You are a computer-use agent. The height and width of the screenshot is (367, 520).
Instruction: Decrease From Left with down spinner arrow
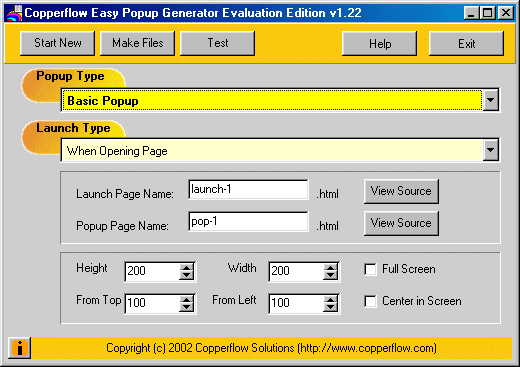coord(330,308)
